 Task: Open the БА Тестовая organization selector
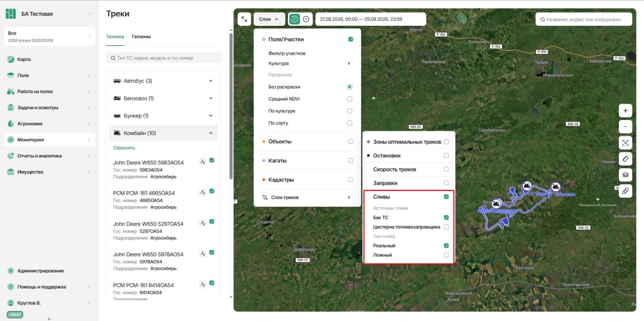point(49,14)
